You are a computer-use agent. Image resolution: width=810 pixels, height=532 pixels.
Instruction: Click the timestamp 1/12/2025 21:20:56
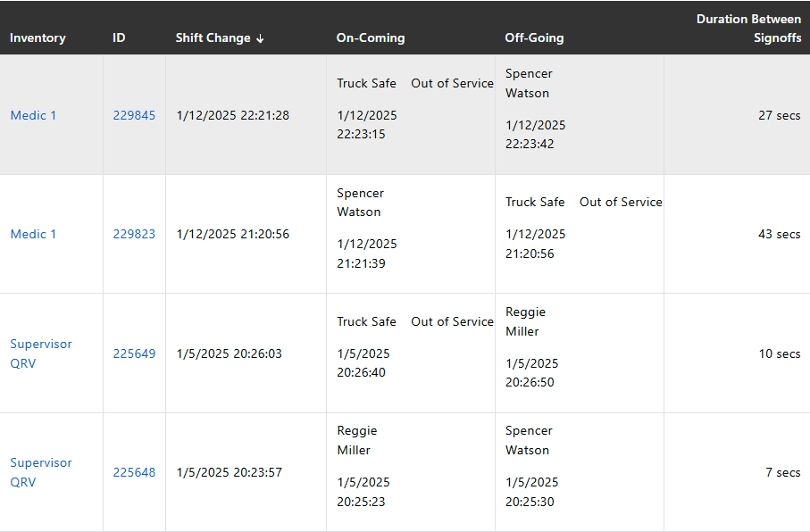(x=232, y=234)
